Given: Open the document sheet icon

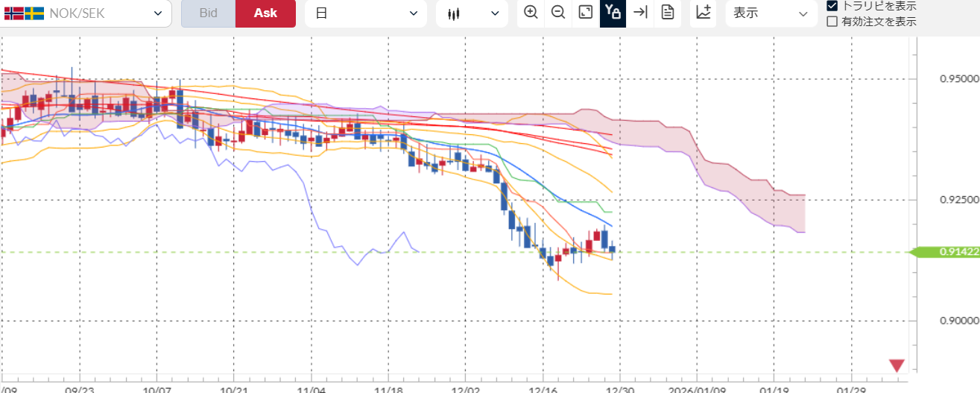Looking at the screenshot, I should (668, 13).
